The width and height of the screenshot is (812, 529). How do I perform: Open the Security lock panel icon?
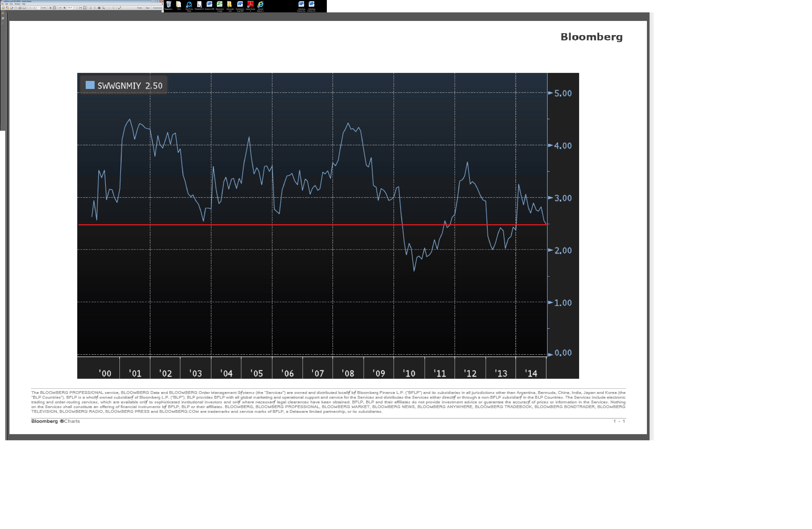3,13
